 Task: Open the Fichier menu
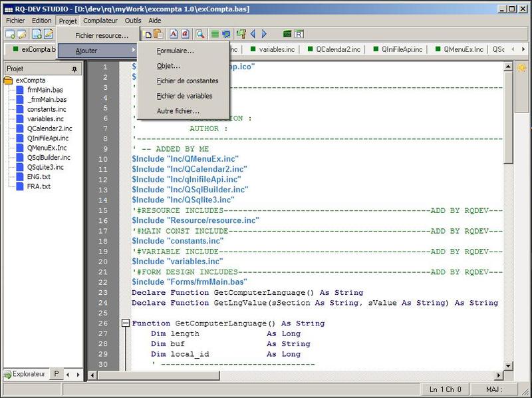click(15, 21)
